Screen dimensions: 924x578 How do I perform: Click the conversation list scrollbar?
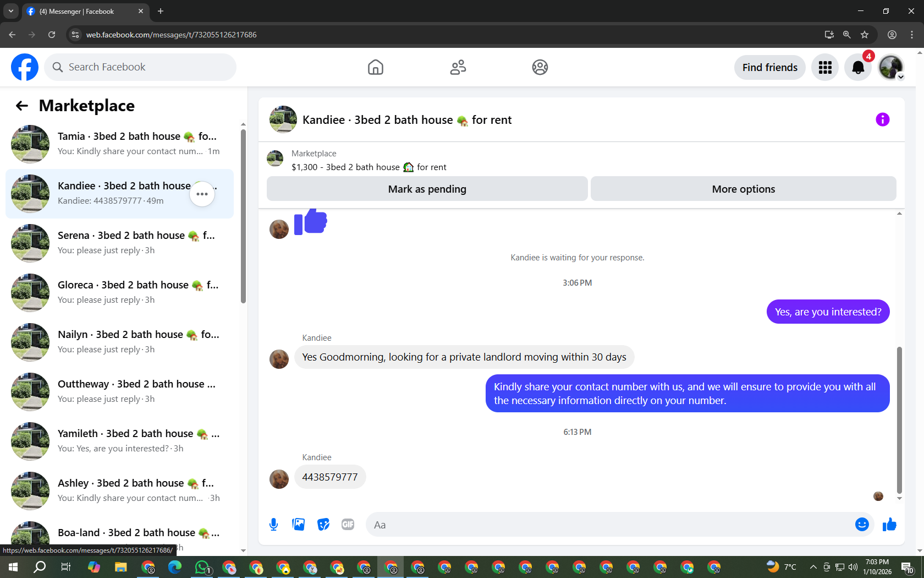point(243,216)
